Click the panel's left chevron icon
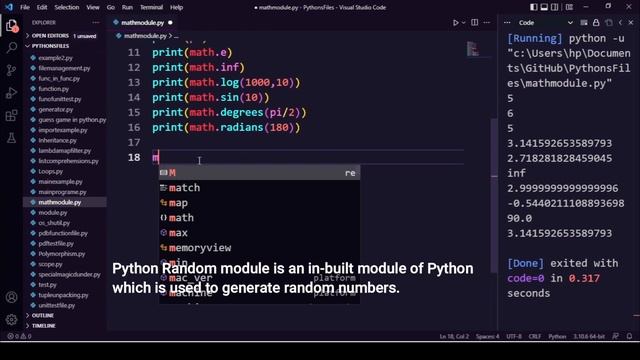Image resolution: width=640 pixels, height=360 pixels. click(x=620, y=23)
